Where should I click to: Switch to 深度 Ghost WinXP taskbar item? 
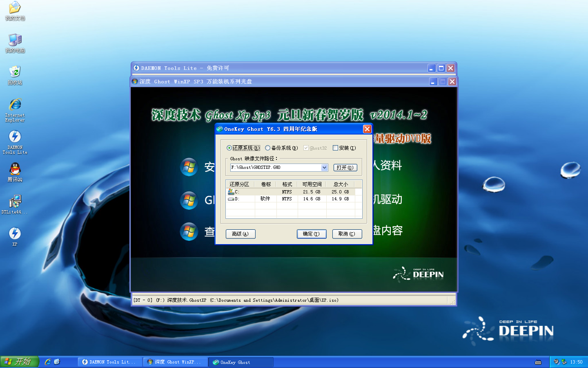(176, 362)
